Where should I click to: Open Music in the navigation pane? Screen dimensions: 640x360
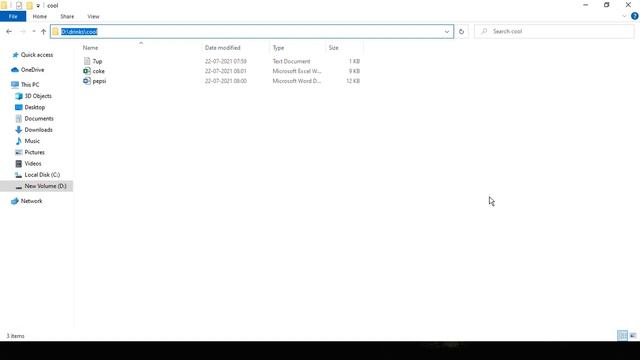pos(32,141)
